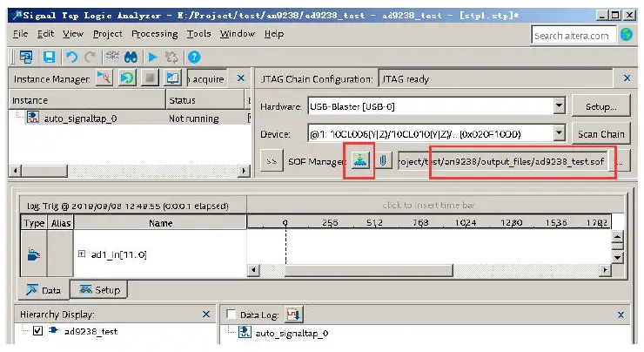Open the Edit menu
This screenshot has height=352, width=644.
point(45,34)
